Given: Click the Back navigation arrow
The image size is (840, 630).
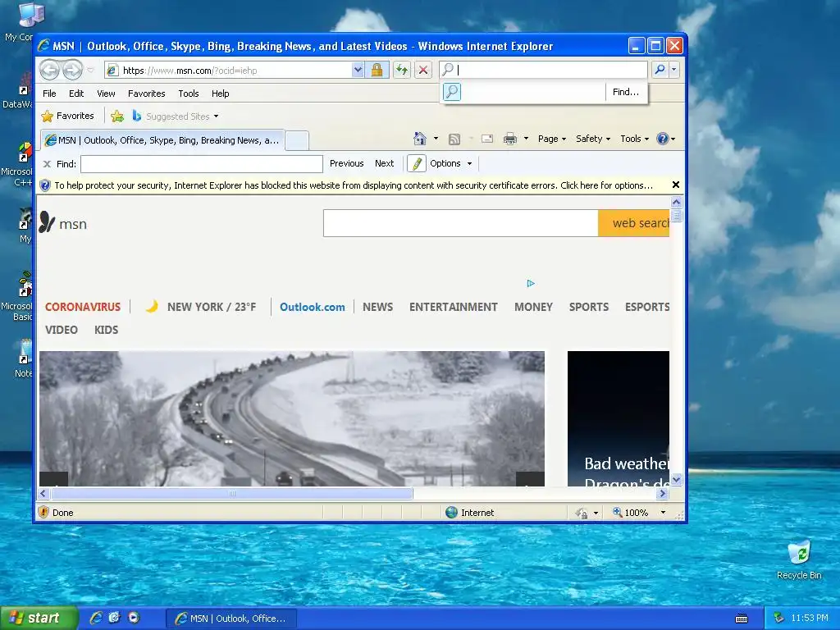Looking at the screenshot, I should pos(49,70).
